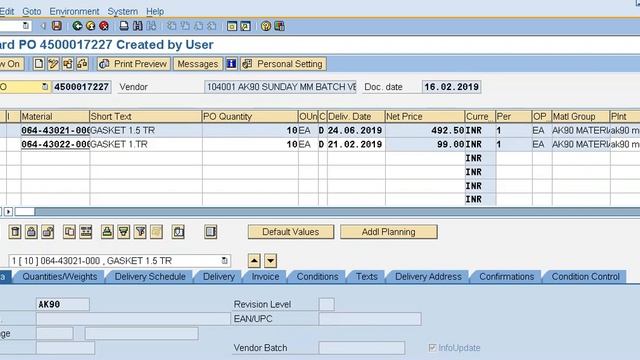
Task: Click net price cell 492.50
Action: [424, 130]
